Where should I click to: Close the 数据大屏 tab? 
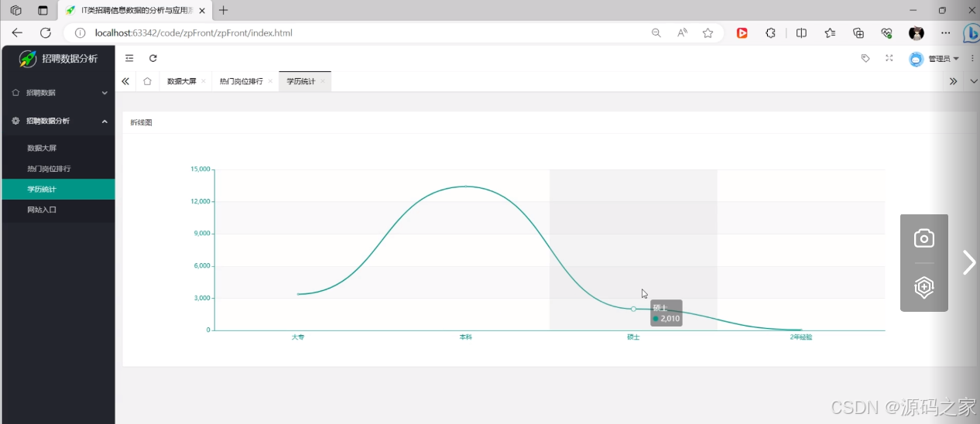(x=204, y=81)
